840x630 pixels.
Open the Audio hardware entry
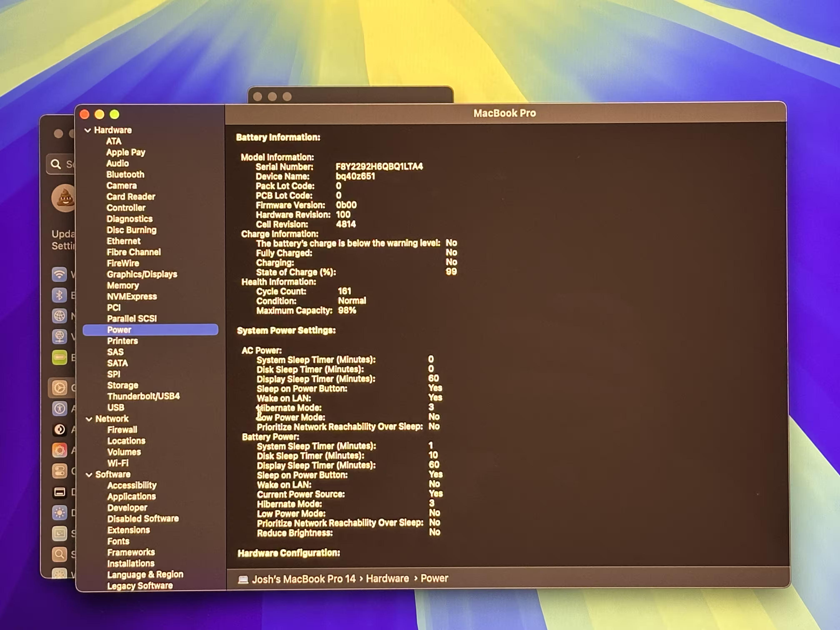click(117, 163)
